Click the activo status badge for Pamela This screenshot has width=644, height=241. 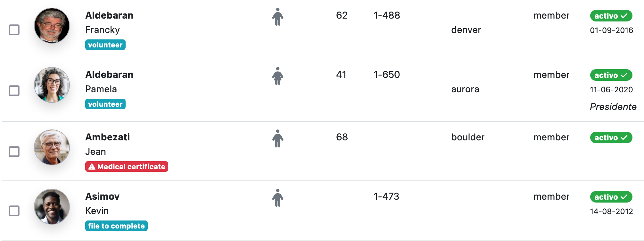[x=611, y=75]
